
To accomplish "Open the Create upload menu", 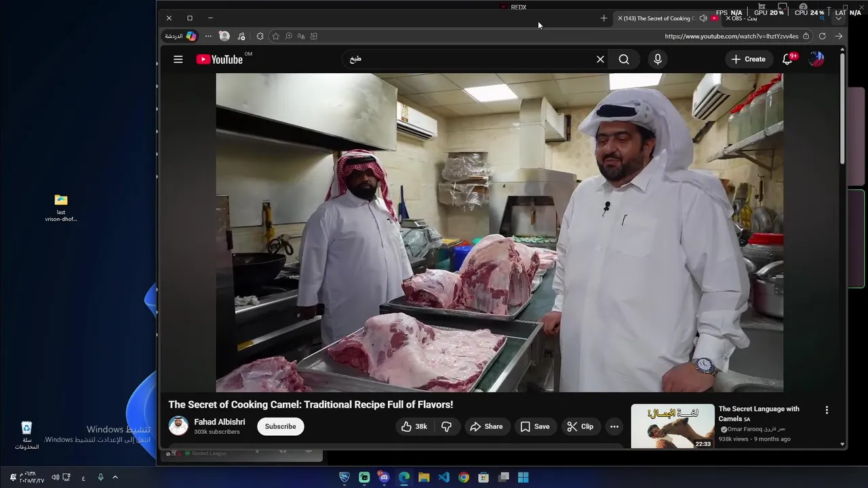I will [748, 60].
